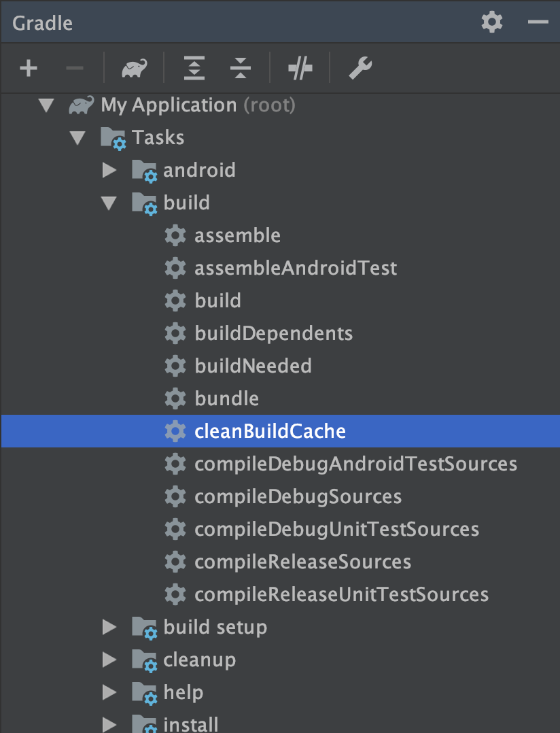
Task: Run the buildDependents task
Action: (273, 333)
